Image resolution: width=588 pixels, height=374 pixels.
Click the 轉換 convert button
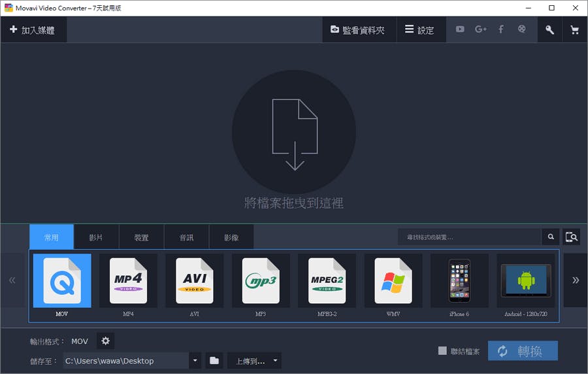[x=523, y=350]
